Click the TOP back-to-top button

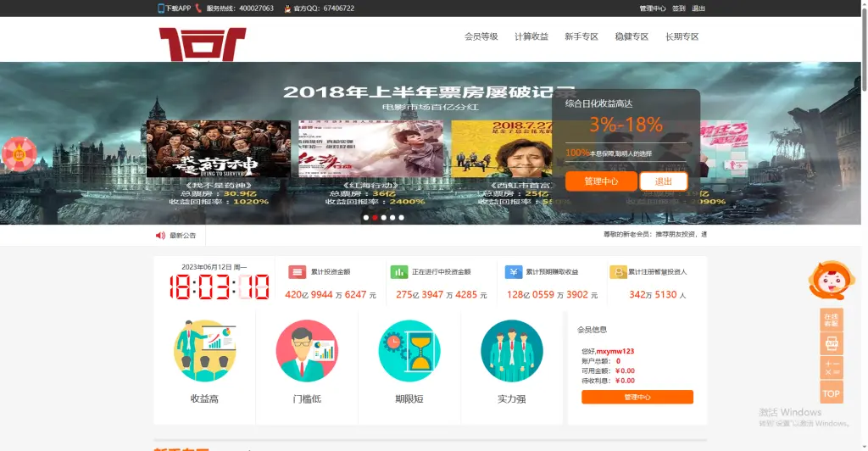tap(832, 393)
